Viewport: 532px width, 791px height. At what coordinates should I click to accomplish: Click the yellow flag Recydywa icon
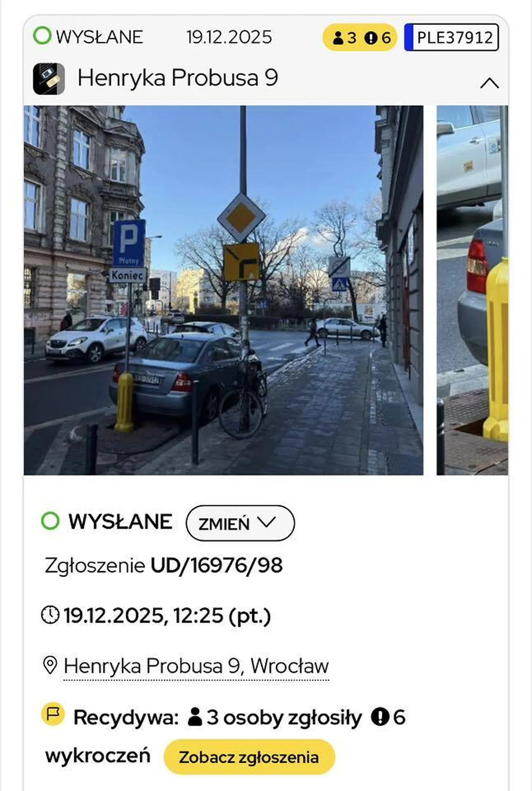pos(53,713)
